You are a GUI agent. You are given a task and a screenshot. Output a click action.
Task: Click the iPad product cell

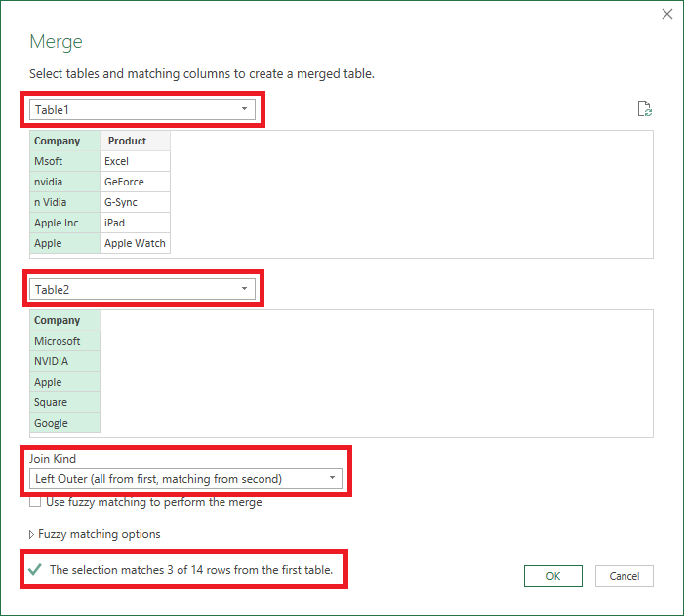(x=136, y=223)
